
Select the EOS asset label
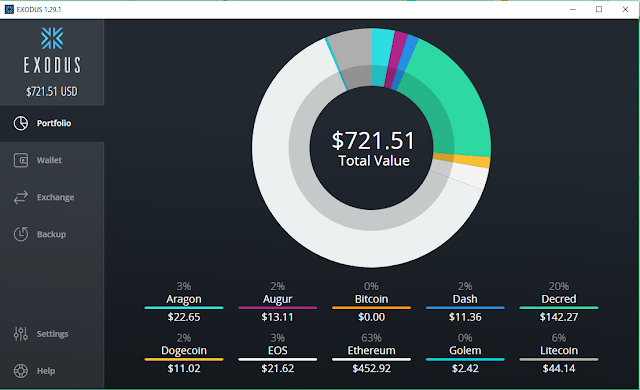pyautogui.click(x=278, y=350)
